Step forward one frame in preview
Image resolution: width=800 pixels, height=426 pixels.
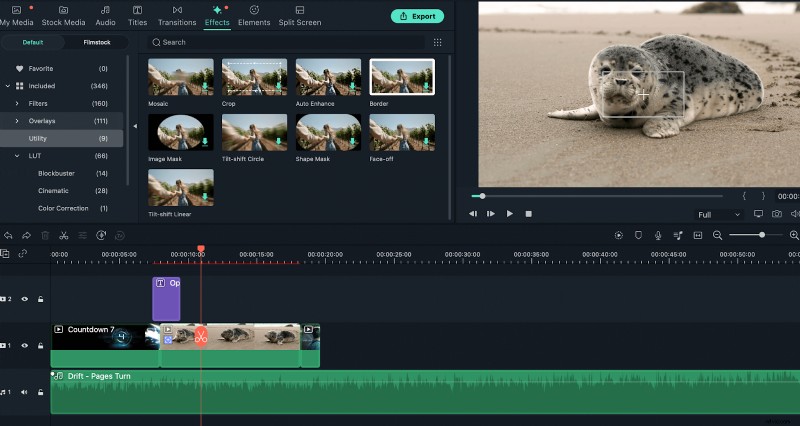click(491, 214)
